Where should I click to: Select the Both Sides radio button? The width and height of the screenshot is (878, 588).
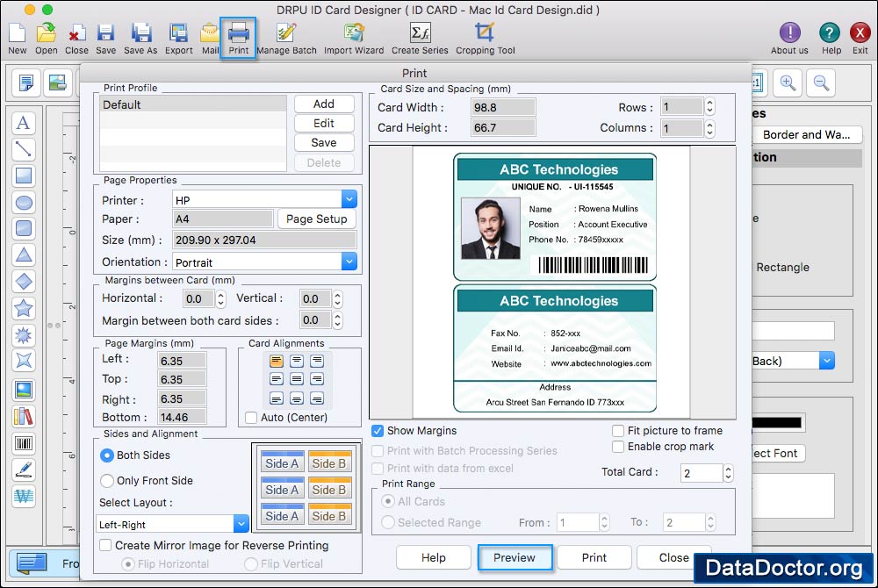pyautogui.click(x=107, y=455)
